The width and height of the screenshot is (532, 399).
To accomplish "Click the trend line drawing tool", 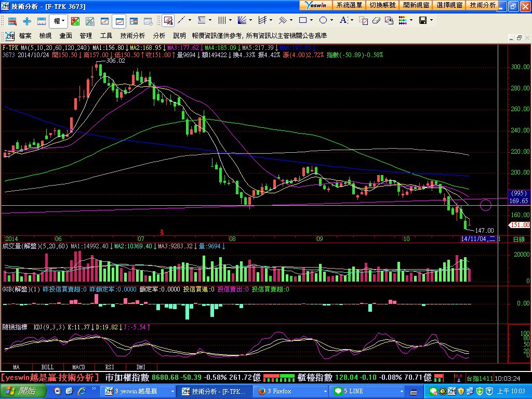I will pyautogui.click(x=182, y=21).
